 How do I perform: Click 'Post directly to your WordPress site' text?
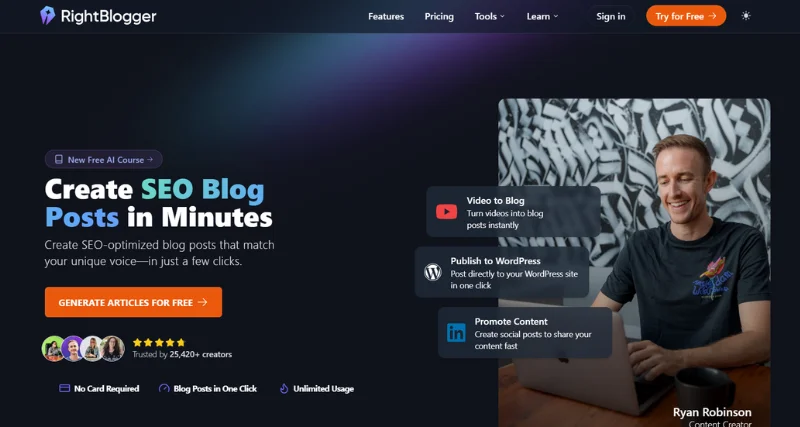pyautogui.click(x=514, y=280)
